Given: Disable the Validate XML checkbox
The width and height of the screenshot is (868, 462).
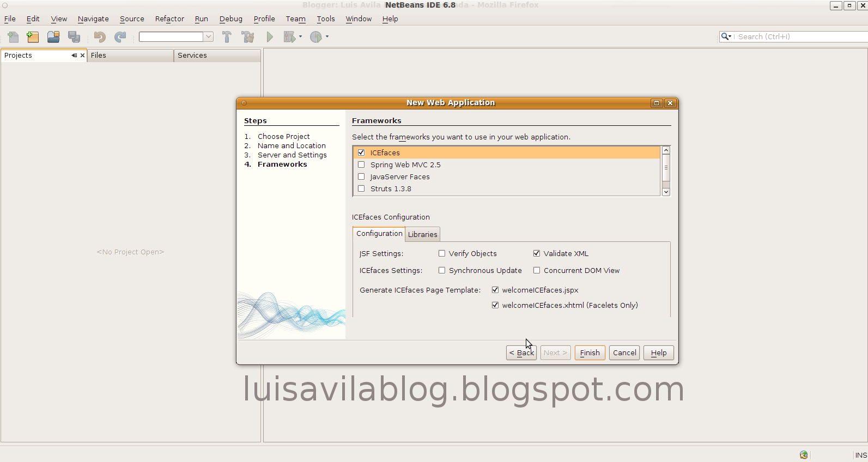Looking at the screenshot, I should click(x=537, y=253).
